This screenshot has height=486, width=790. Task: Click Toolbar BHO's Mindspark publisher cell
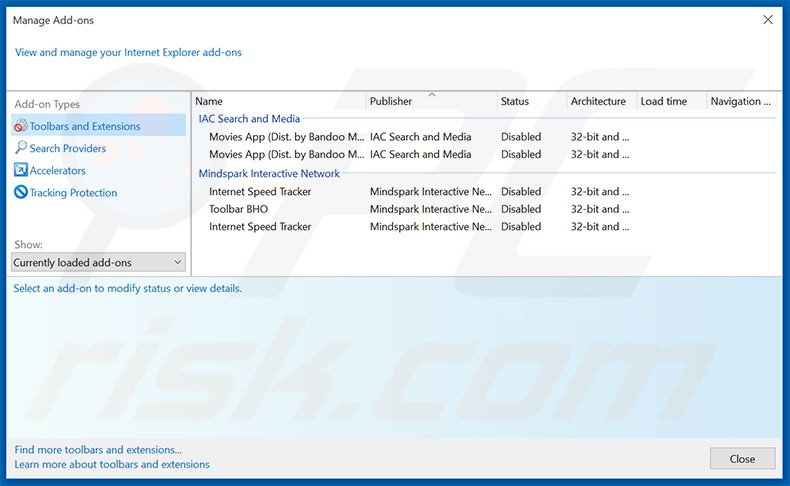pyautogui.click(x=431, y=209)
